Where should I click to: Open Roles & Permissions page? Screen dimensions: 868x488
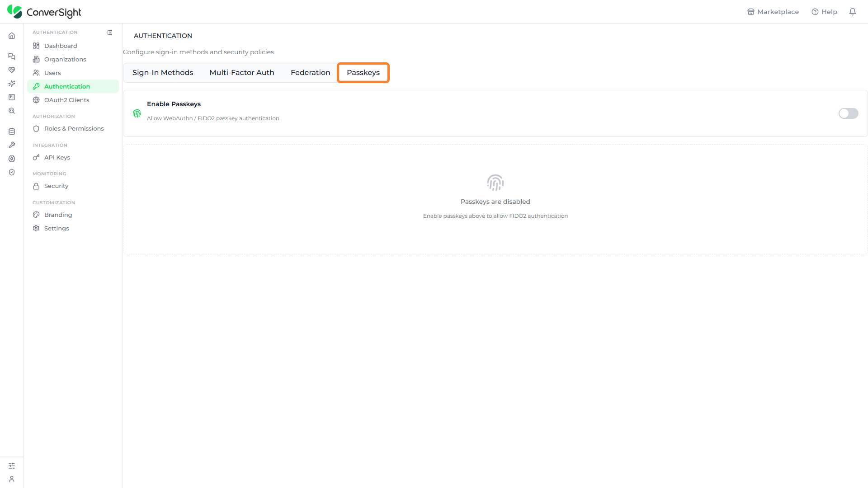pyautogui.click(x=73, y=128)
